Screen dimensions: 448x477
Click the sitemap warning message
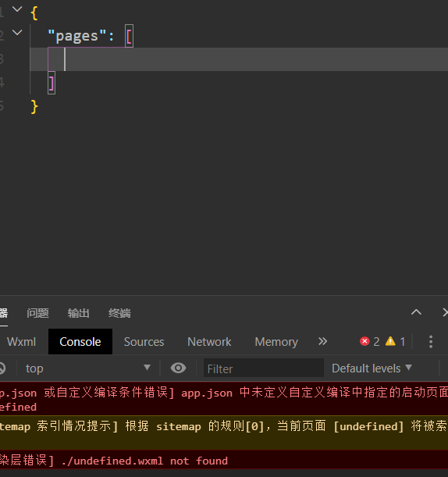224,433
